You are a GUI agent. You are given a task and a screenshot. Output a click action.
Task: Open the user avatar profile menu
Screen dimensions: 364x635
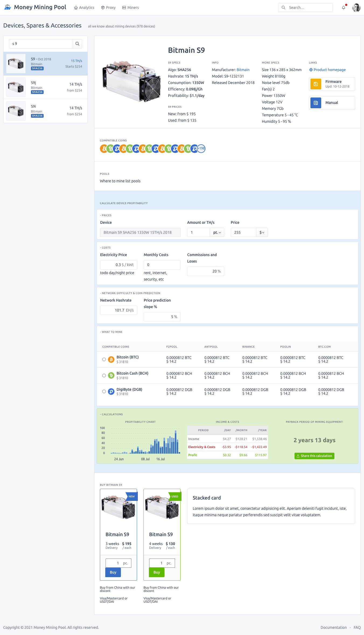click(x=356, y=8)
